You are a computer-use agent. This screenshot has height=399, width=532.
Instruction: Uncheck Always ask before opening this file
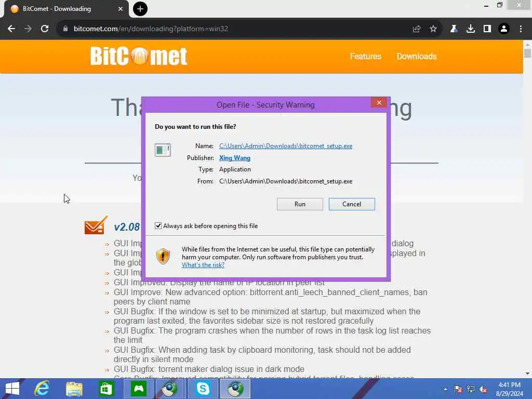click(x=158, y=226)
